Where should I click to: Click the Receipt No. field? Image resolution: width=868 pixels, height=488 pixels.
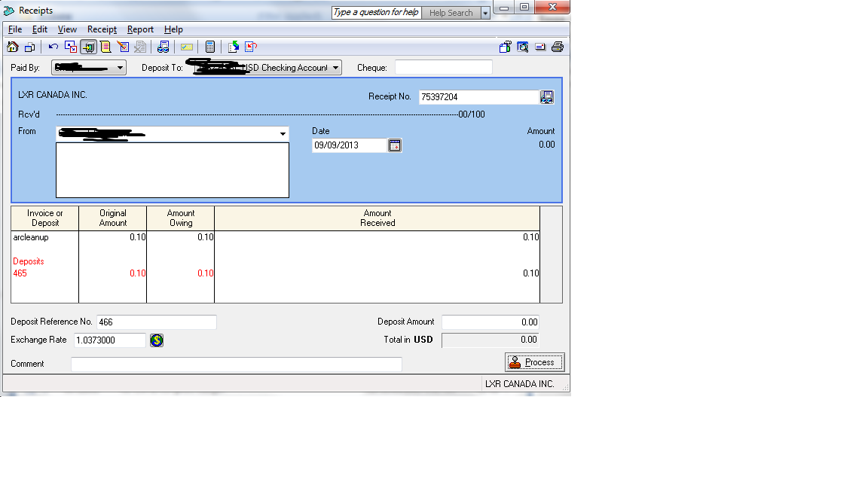479,97
